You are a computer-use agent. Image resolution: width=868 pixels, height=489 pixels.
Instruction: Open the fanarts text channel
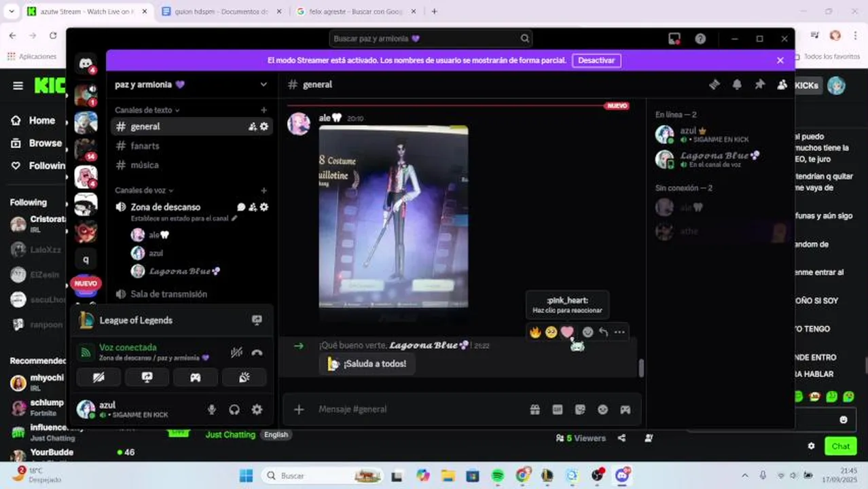coord(192,146)
